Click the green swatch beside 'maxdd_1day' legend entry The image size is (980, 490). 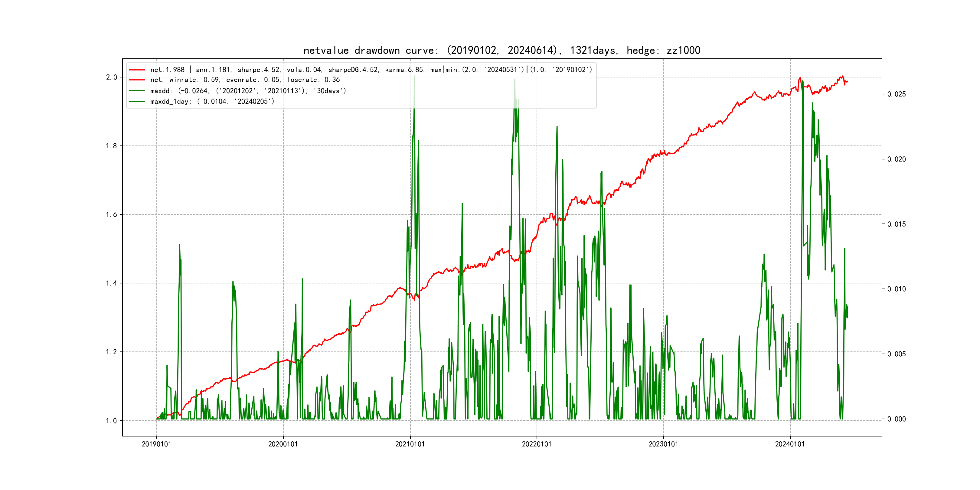(137, 102)
